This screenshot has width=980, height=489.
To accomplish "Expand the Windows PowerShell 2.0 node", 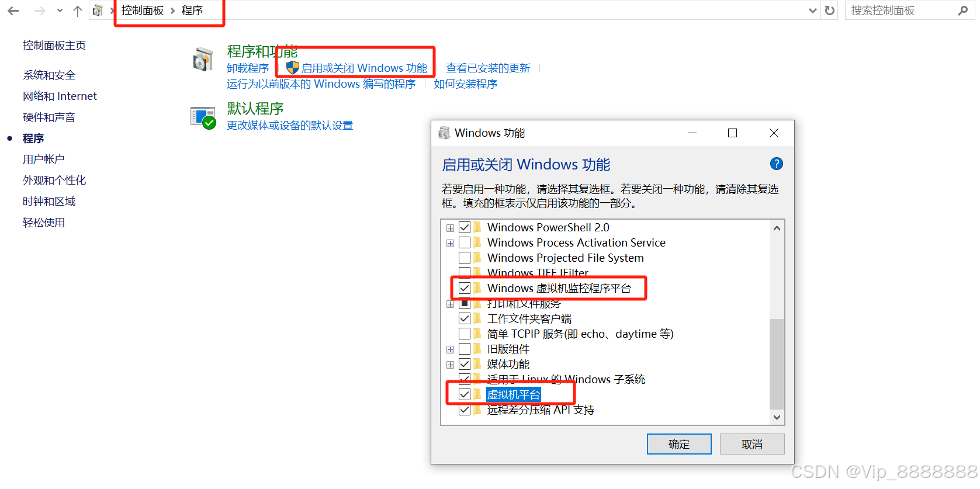I will coord(450,228).
